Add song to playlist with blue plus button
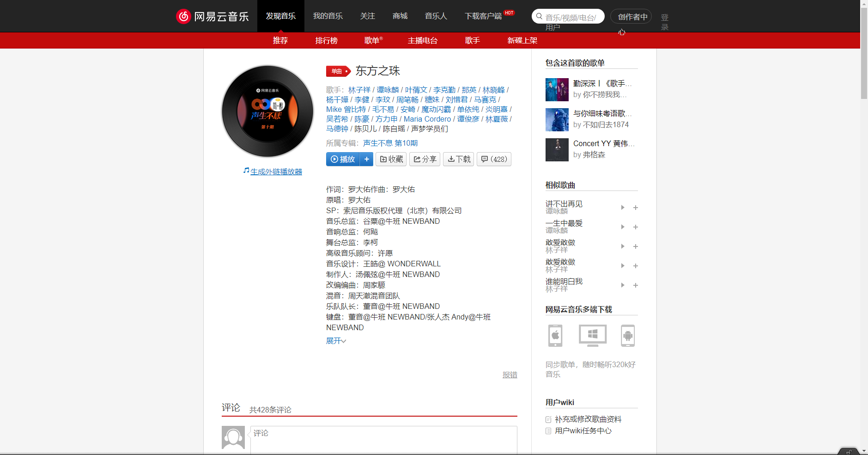868x455 pixels. [x=367, y=159]
